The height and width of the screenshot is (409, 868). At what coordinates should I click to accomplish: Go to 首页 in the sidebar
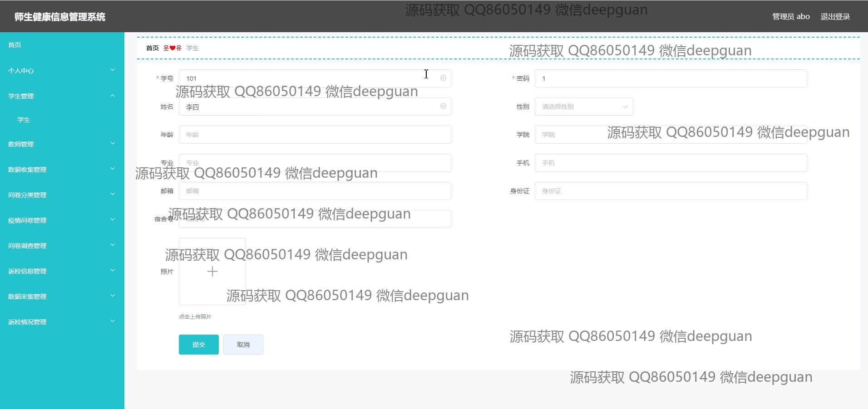point(62,45)
